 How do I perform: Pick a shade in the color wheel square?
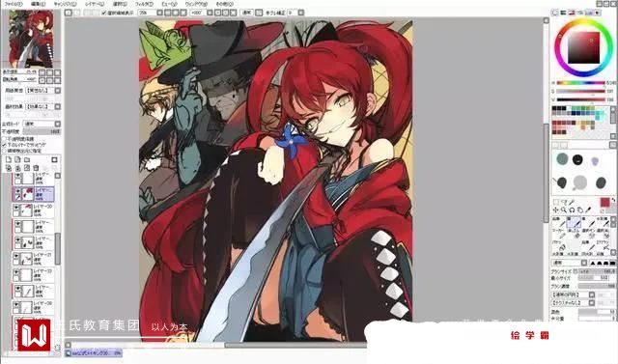point(583,47)
